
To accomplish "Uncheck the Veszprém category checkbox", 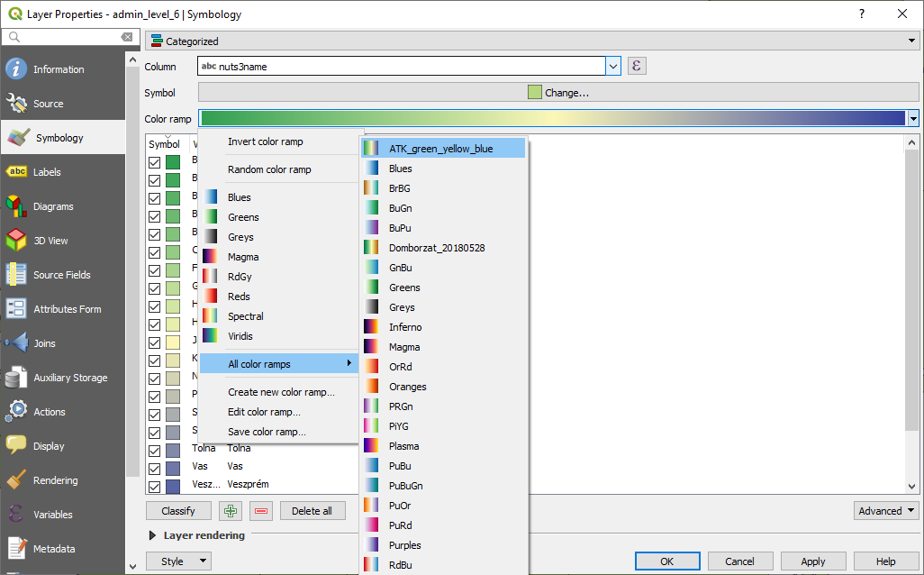I will [154, 487].
